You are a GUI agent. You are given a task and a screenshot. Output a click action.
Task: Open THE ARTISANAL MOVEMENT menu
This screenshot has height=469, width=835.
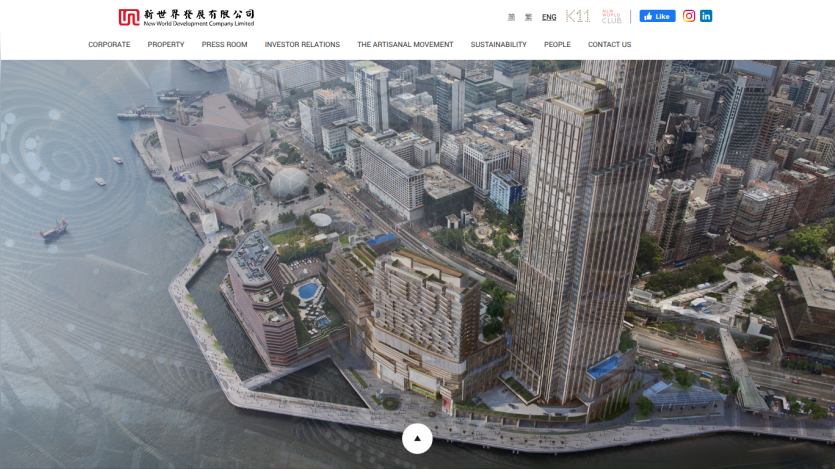pyautogui.click(x=405, y=45)
